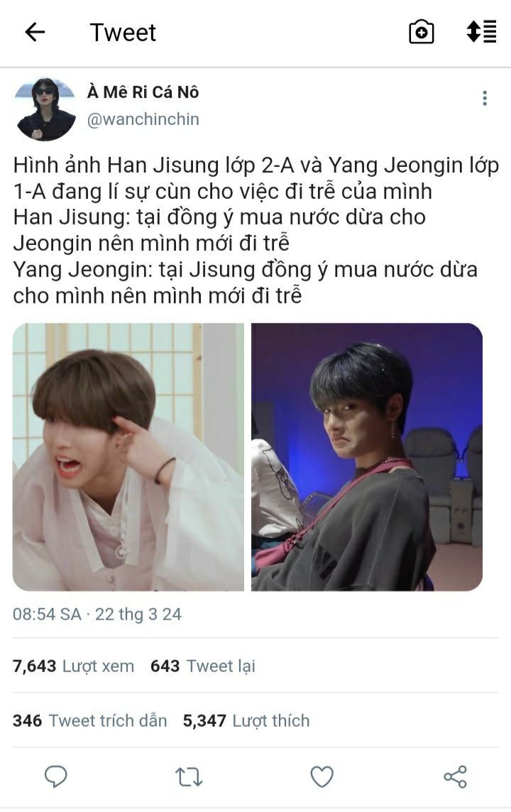Tap the Tweet header title
The image size is (511, 812).
[123, 33]
